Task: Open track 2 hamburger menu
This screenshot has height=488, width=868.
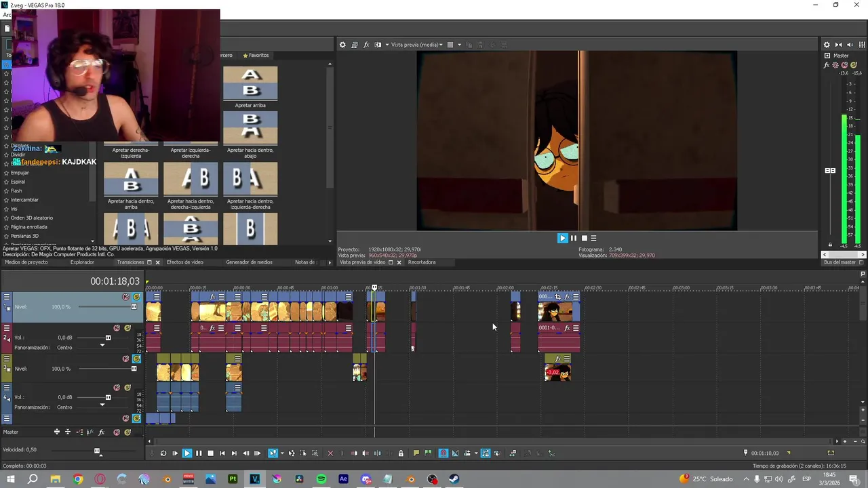Action: [x=7, y=328]
